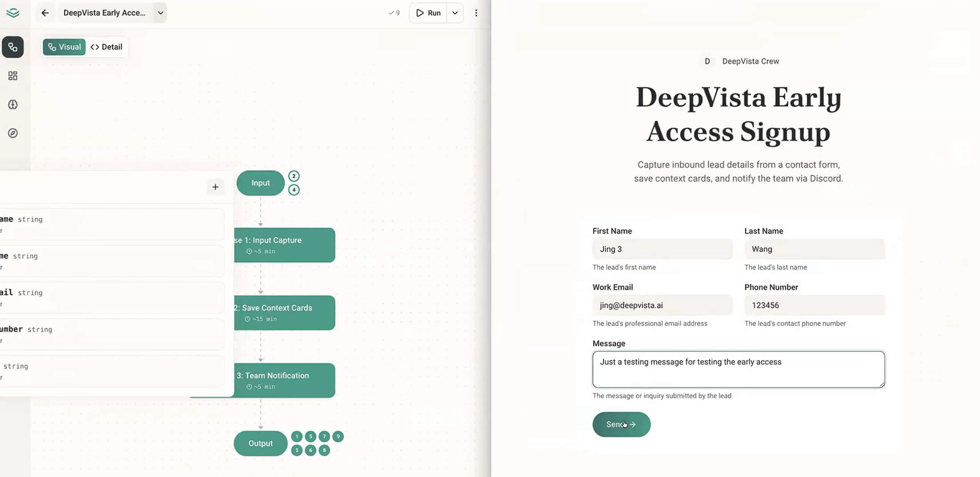Screen dimensions: 980x477
Task: Click the workflow title DeepVista Early Acce...
Action: (x=105, y=13)
